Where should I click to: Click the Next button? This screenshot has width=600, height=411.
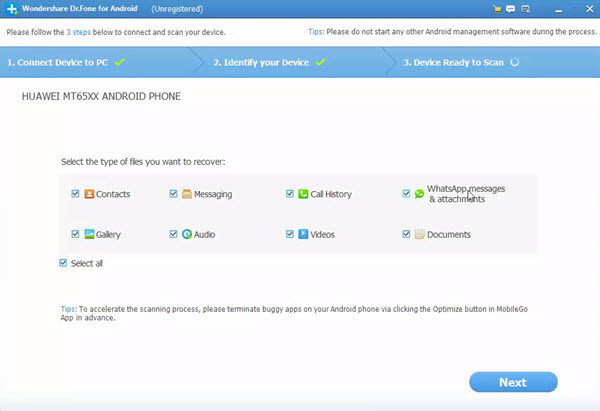(x=513, y=382)
